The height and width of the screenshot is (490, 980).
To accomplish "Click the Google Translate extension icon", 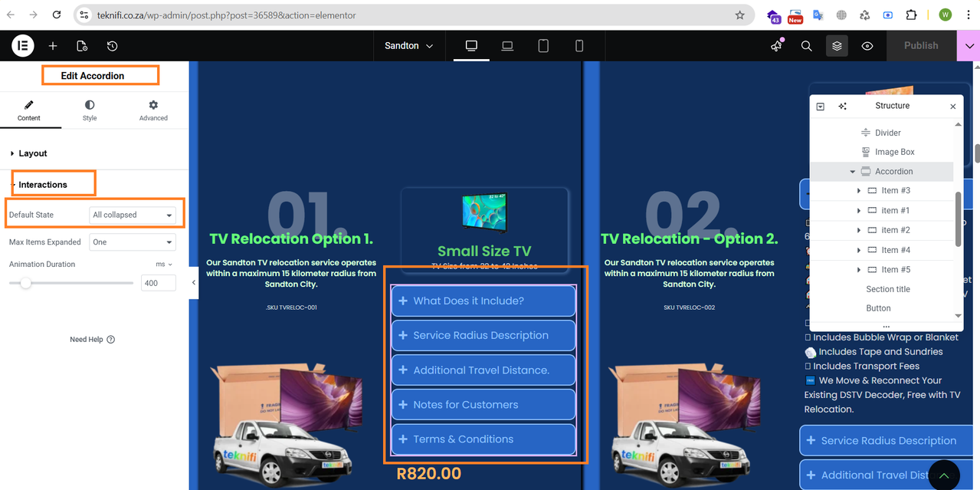I will (x=818, y=15).
